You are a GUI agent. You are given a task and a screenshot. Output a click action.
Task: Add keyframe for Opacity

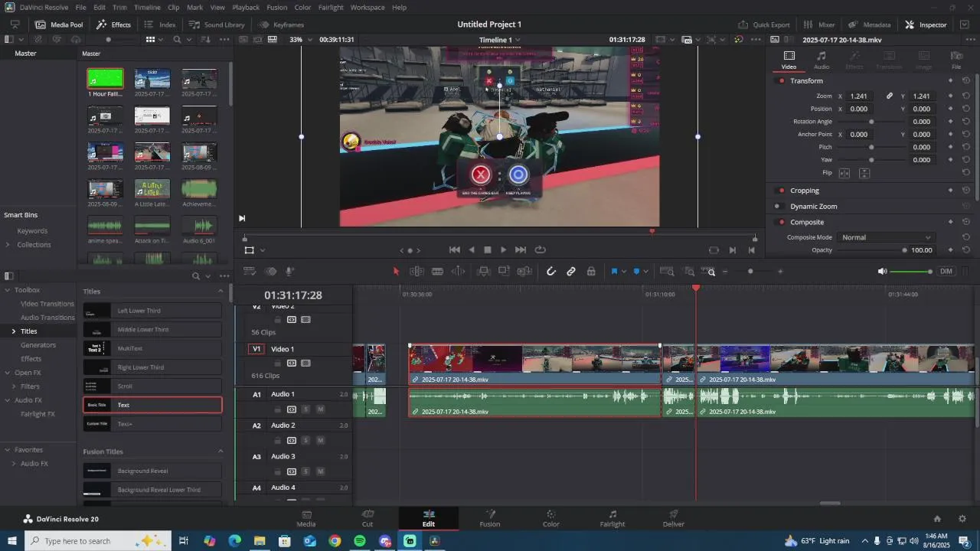coord(950,250)
